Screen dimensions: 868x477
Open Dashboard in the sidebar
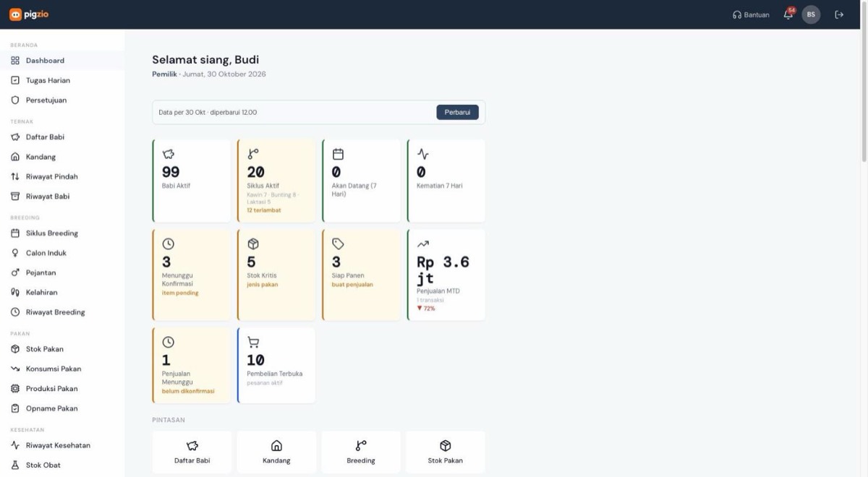click(62, 61)
